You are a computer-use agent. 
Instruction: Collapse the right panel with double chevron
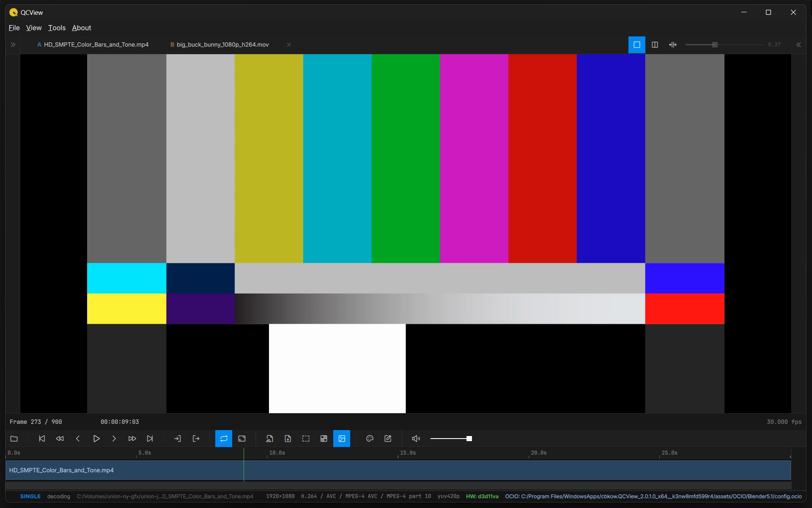[x=798, y=44]
